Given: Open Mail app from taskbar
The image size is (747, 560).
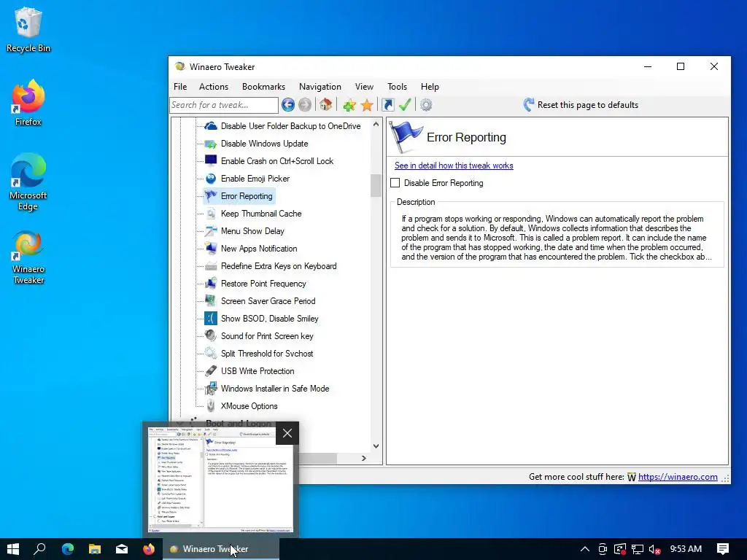Looking at the screenshot, I should click(122, 549).
